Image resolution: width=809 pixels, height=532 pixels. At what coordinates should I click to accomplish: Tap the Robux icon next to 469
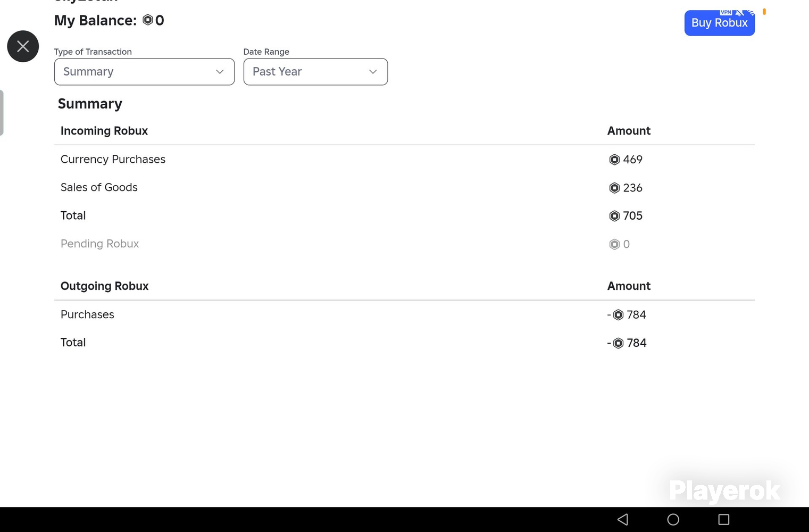614,160
